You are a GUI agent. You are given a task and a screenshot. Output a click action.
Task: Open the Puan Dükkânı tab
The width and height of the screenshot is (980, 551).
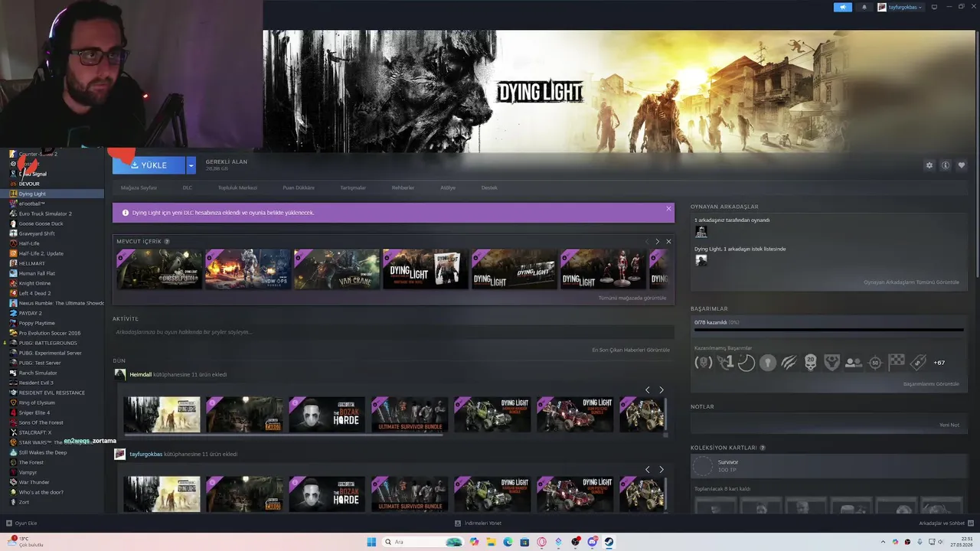pyautogui.click(x=299, y=187)
